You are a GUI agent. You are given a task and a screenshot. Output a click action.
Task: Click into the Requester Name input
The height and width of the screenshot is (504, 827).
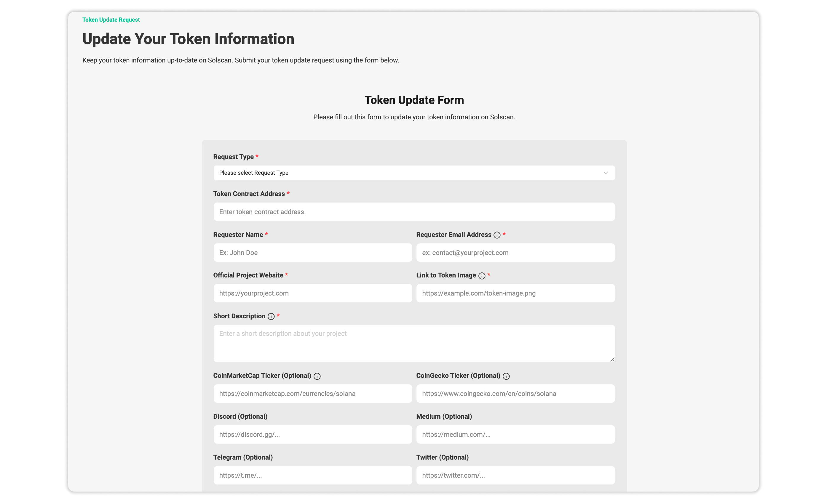pos(312,253)
